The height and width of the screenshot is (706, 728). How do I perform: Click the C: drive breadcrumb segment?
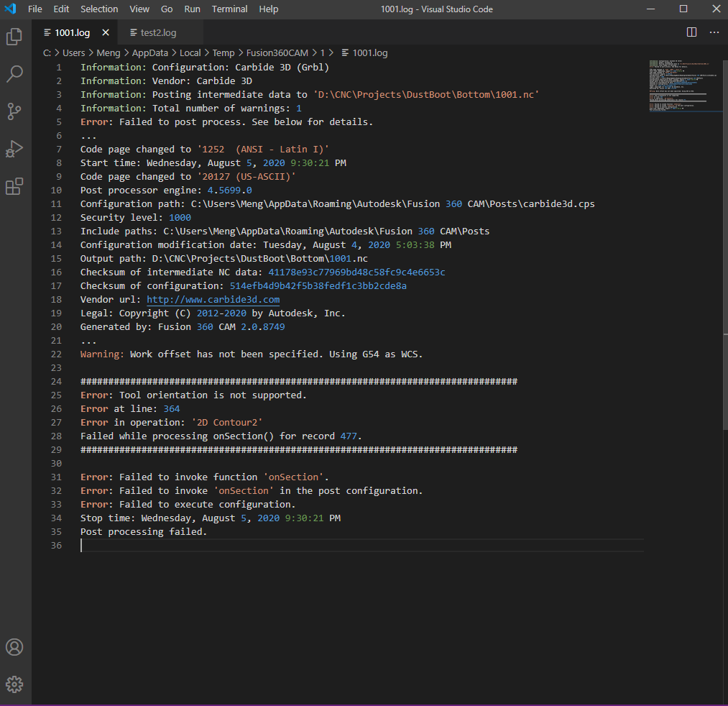point(47,53)
